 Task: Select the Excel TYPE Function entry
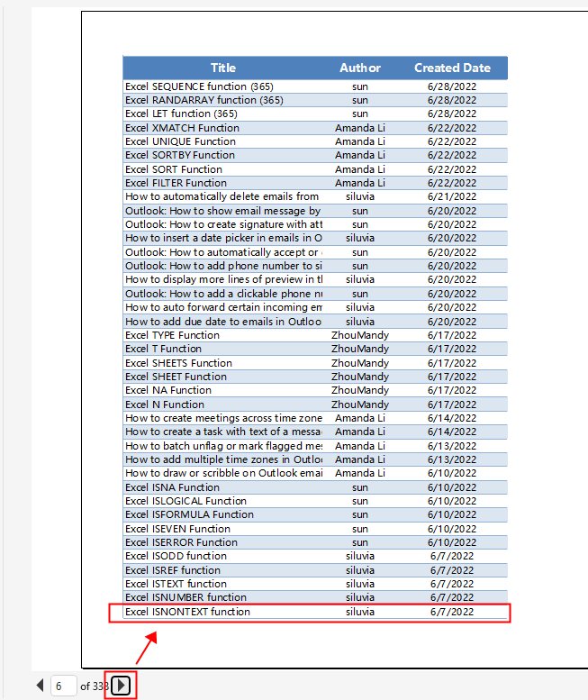[x=172, y=335]
